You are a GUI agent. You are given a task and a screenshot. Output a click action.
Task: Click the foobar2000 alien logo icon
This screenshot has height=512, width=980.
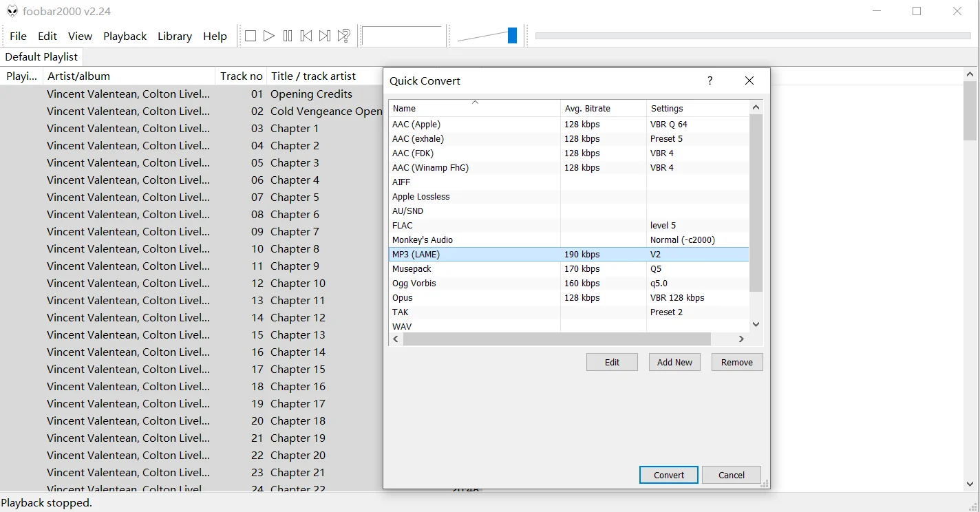tap(12, 11)
